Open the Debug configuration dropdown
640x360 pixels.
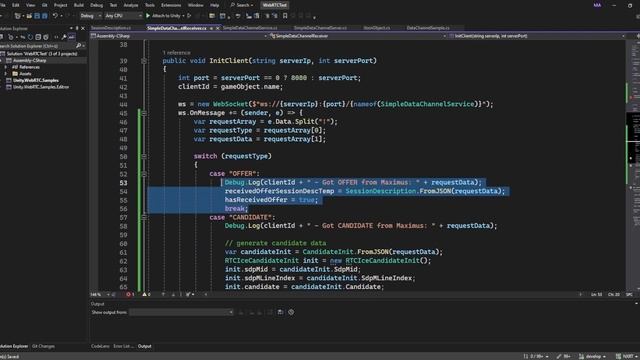pyautogui.click(x=90, y=16)
